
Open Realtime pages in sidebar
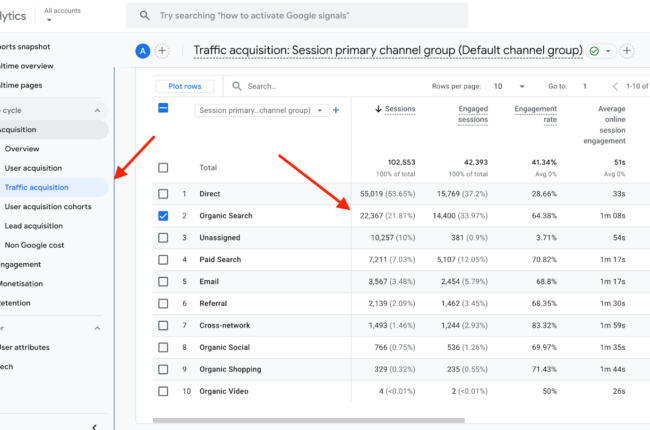21,85
